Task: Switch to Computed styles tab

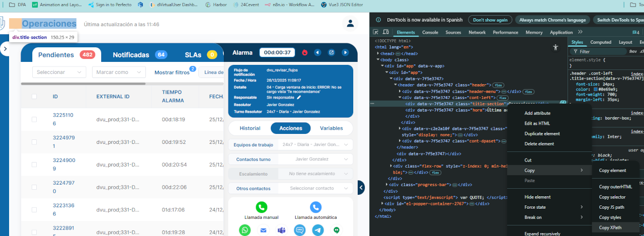Action: tap(601, 42)
